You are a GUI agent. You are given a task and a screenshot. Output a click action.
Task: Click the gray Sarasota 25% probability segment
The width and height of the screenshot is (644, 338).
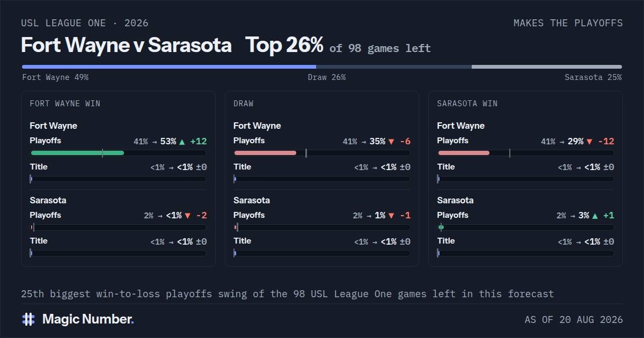547,67
